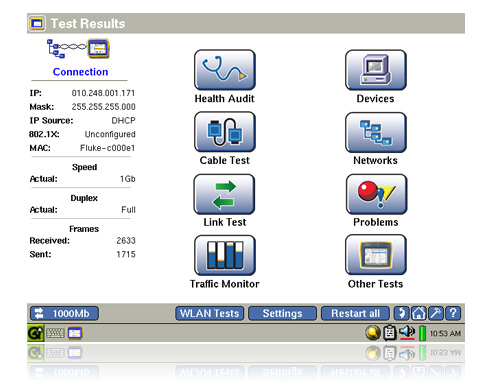Open the Other Tests icon
Viewport: 488px width, 385px height.
376,255
